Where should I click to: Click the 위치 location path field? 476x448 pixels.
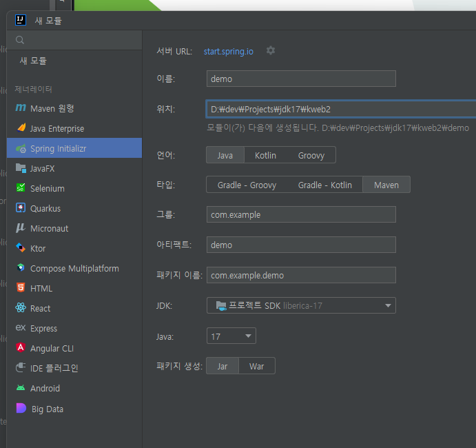click(x=341, y=109)
